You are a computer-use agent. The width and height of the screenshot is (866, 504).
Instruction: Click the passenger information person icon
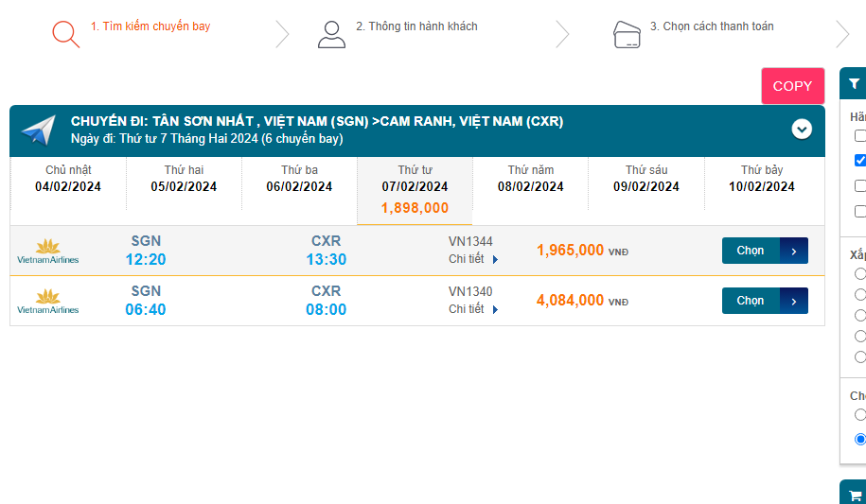point(331,34)
